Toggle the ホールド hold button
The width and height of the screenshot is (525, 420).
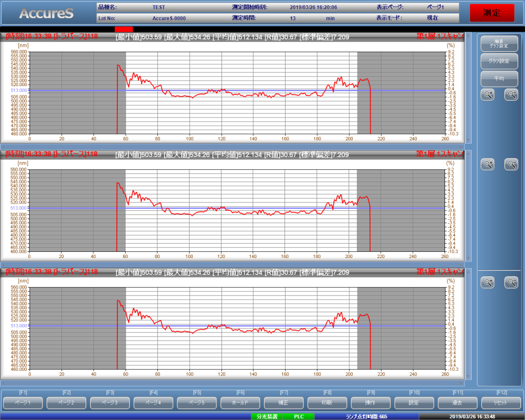coord(240,403)
